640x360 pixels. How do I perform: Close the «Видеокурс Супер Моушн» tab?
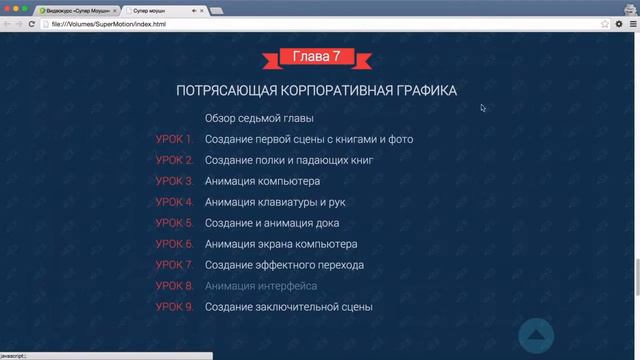[x=115, y=11]
